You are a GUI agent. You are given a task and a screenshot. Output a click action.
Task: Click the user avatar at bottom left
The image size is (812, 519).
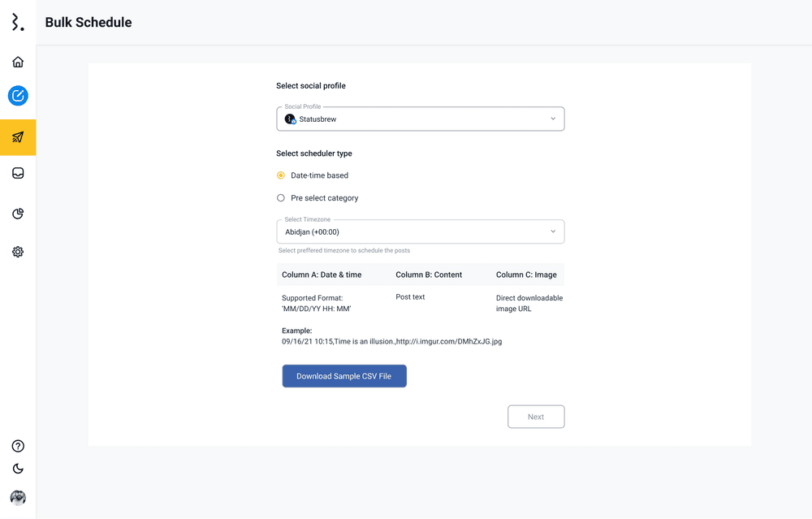[18, 497]
